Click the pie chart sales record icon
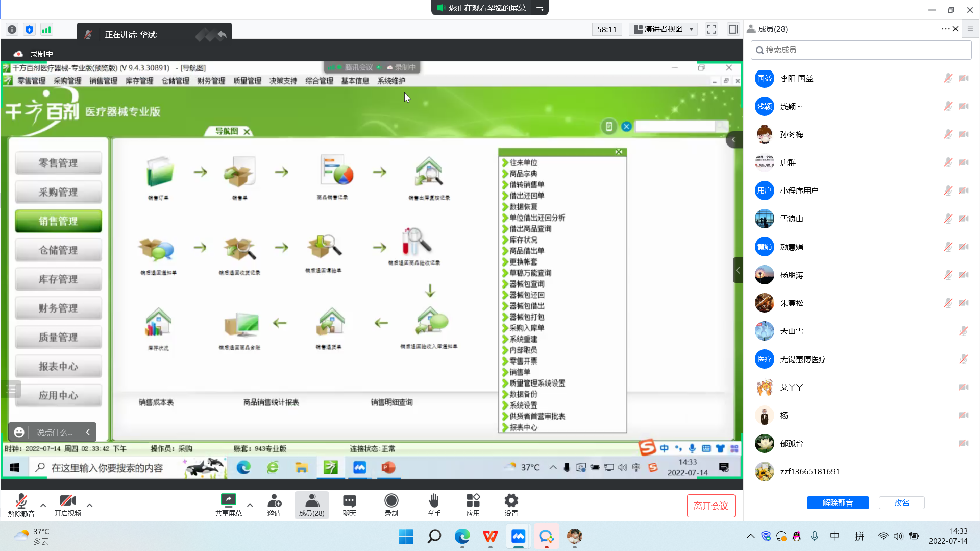The width and height of the screenshot is (980, 551). [x=336, y=170]
